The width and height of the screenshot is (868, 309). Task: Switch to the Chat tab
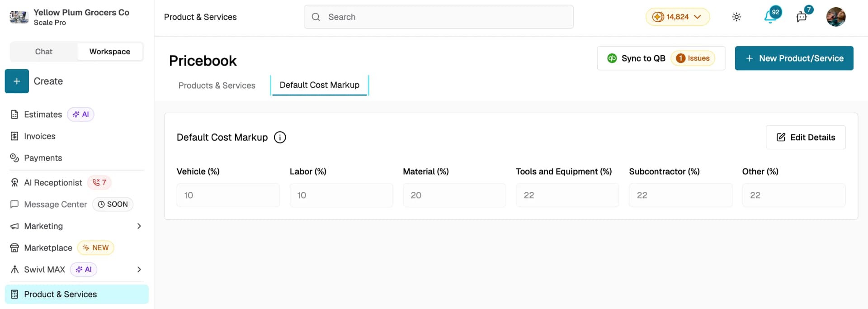point(44,52)
